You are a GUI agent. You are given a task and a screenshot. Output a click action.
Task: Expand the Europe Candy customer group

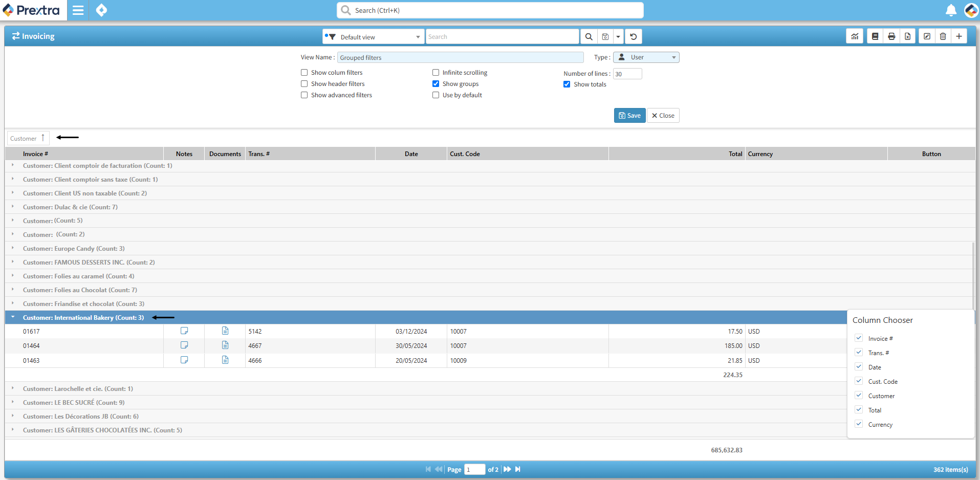(13, 248)
